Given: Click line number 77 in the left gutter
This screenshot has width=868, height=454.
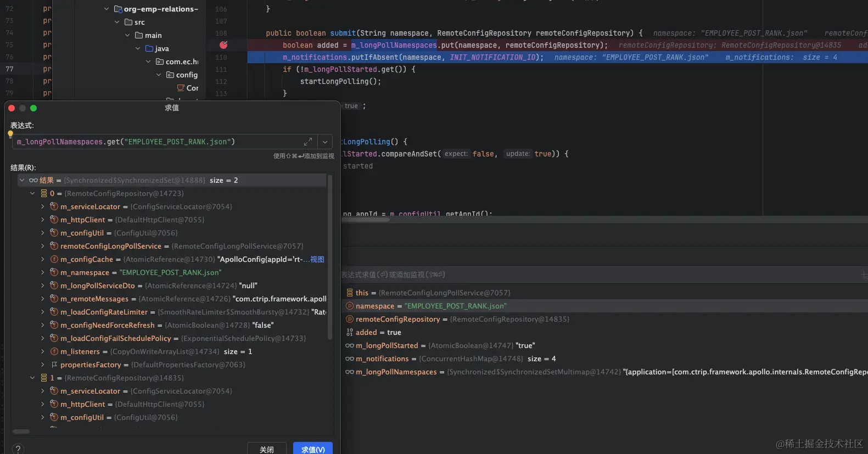Looking at the screenshot, I should pos(9,69).
